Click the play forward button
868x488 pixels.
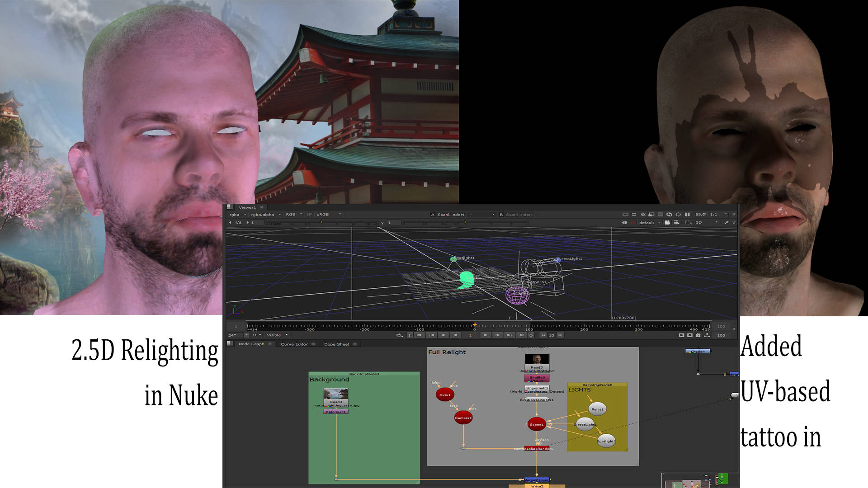tap(486, 335)
